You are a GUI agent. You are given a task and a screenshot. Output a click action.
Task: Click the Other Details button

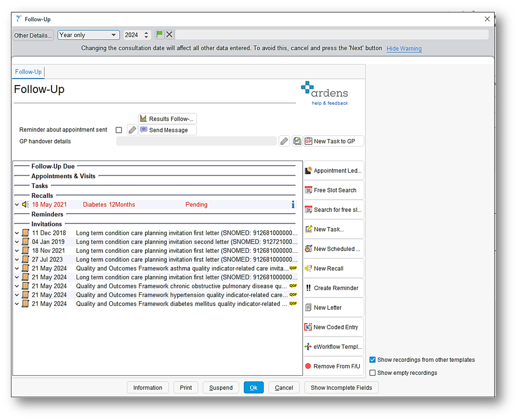tap(33, 35)
